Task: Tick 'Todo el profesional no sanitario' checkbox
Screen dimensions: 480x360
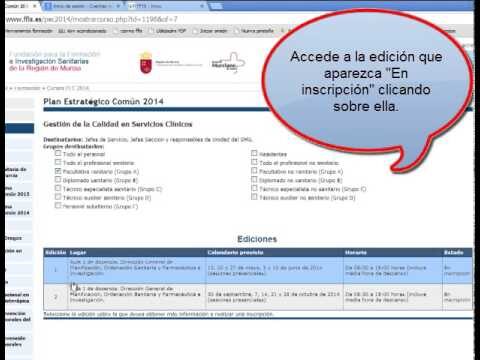Action: point(254,162)
